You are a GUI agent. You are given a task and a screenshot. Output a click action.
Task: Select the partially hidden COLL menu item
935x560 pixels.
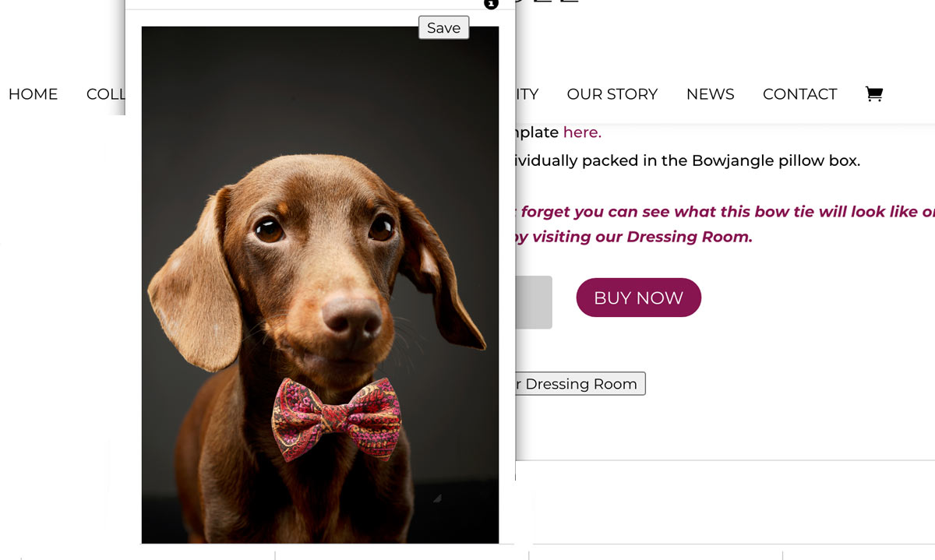click(105, 94)
